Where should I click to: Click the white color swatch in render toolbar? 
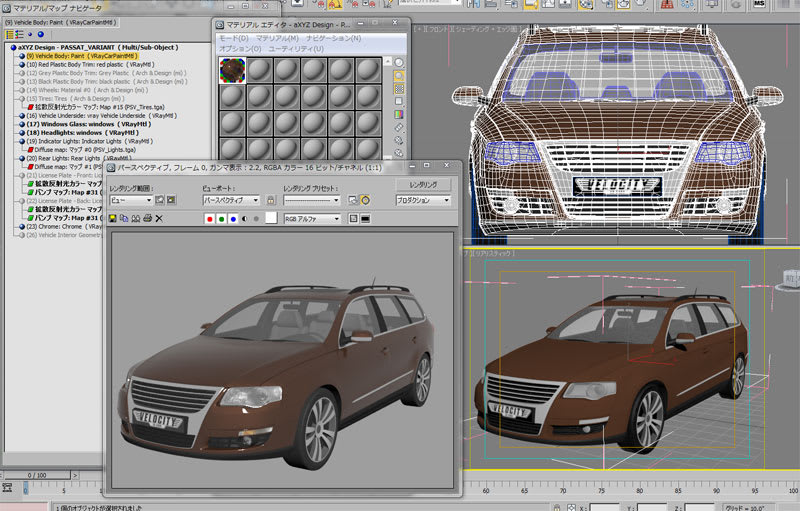click(x=271, y=218)
